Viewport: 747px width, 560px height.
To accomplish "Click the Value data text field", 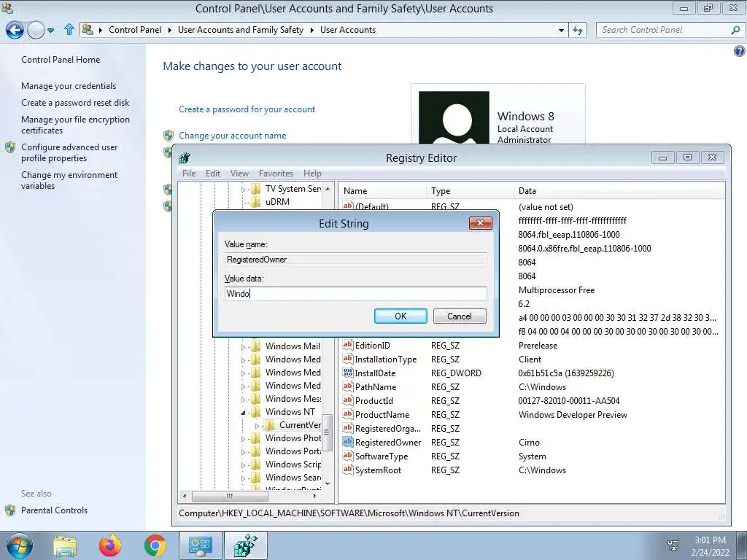I will pos(355,294).
